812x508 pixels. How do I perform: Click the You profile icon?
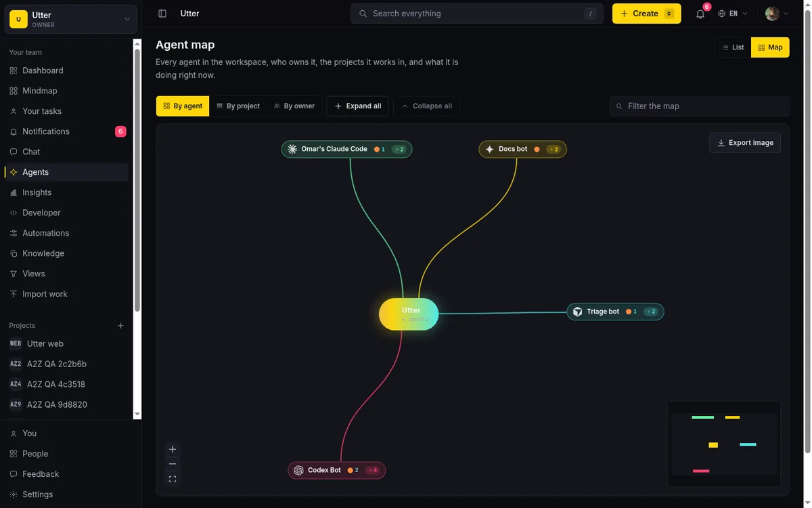(x=14, y=433)
